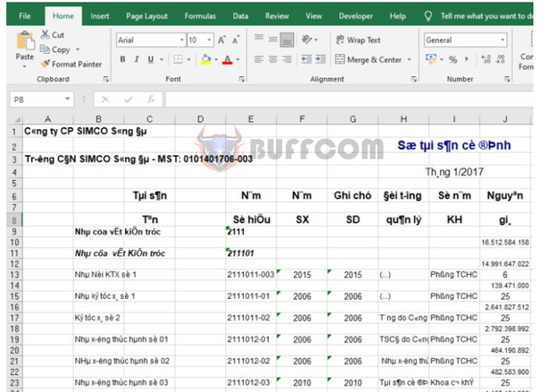Decrease font size with the smaller A
Viewport: 544px width, 392px height.
pos(236,40)
